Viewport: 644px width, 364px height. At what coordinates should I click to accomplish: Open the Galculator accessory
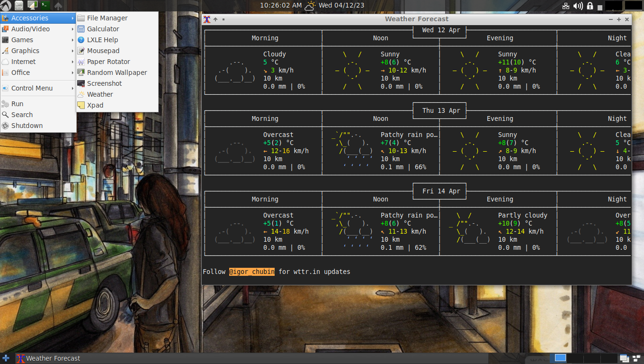coord(101,29)
